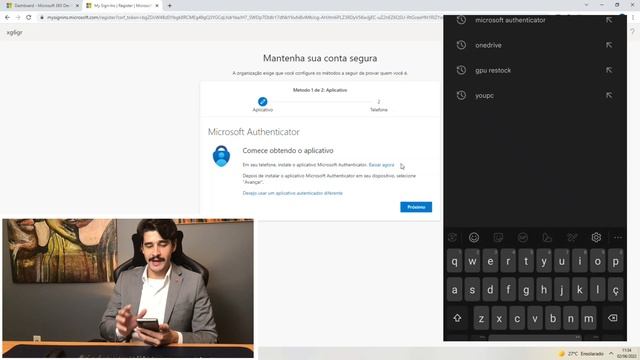
Task: Tap the shift key on phone keyboard
Action: pyautogui.click(x=457, y=318)
